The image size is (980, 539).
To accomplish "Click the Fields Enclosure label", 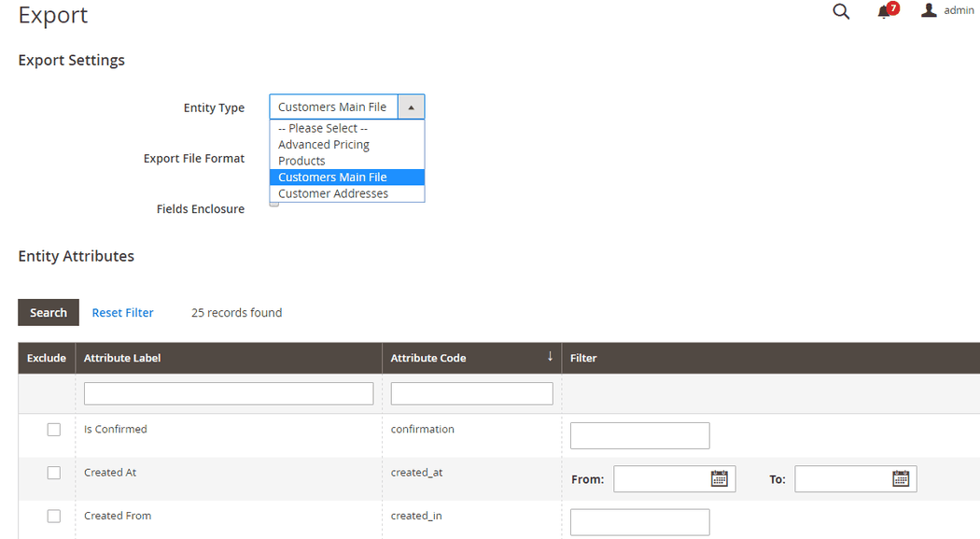I will (x=201, y=209).
